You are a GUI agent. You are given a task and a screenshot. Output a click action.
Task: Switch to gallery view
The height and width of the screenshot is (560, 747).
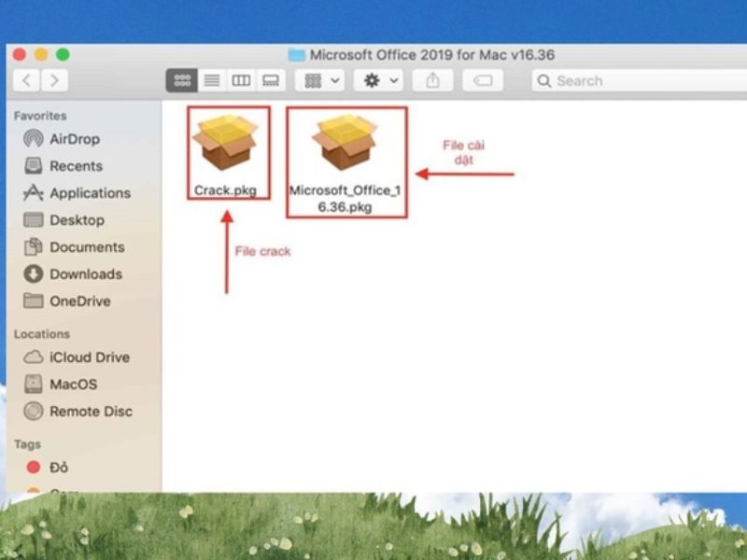pos(271,80)
